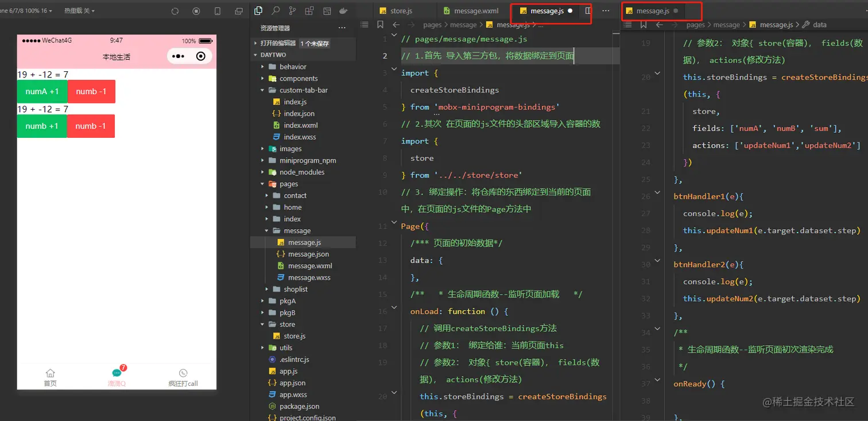Click the outline list icon in left editor
Image resolution: width=868 pixels, height=421 pixels.
(x=364, y=25)
